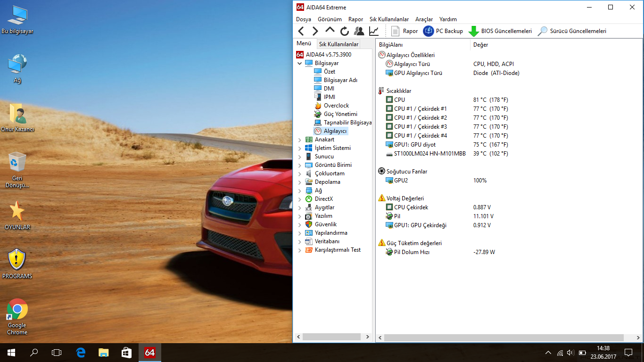Click the horizontal scrollbar in values pane
The width and height of the screenshot is (644, 362).
click(x=504, y=337)
